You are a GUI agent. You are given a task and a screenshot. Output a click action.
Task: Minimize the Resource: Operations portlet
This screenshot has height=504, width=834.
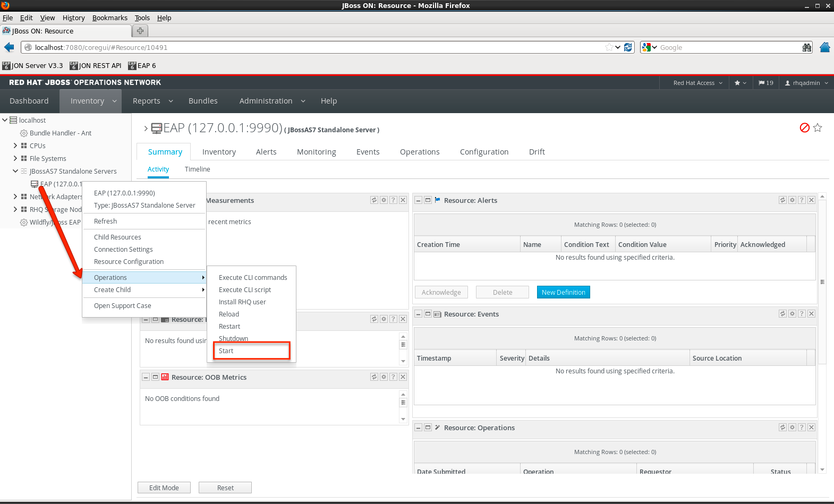[x=419, y=428]
